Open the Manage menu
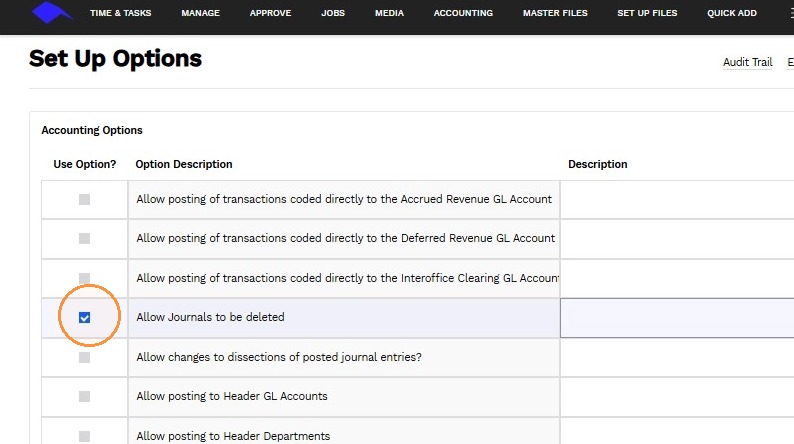794x444 pixels. point(201,13)
